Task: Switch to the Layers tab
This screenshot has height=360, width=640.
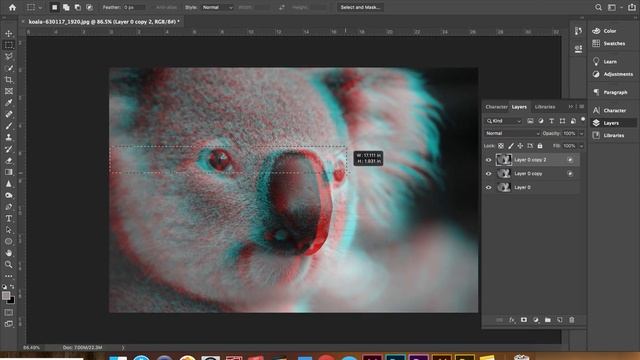Action: 519,107
